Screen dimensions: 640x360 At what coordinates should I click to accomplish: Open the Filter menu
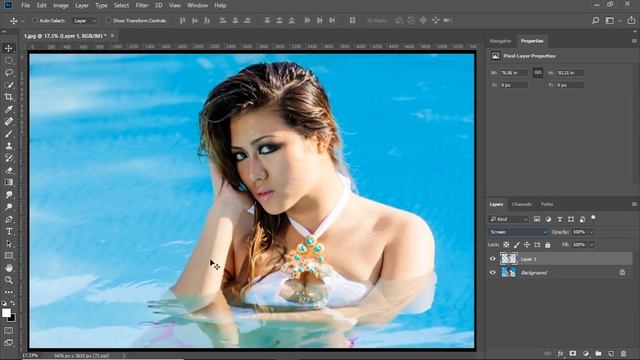tap(142, 5)
